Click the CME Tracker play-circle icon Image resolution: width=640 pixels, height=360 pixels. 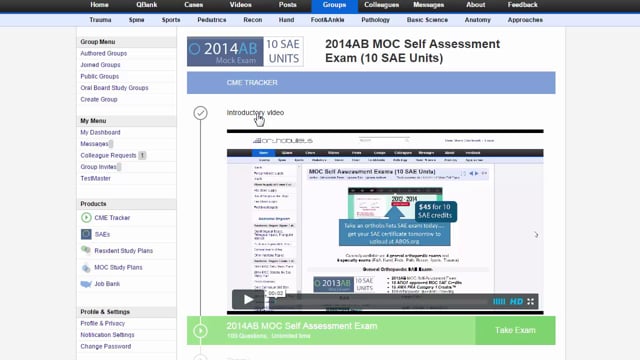[x=86, y=218]
